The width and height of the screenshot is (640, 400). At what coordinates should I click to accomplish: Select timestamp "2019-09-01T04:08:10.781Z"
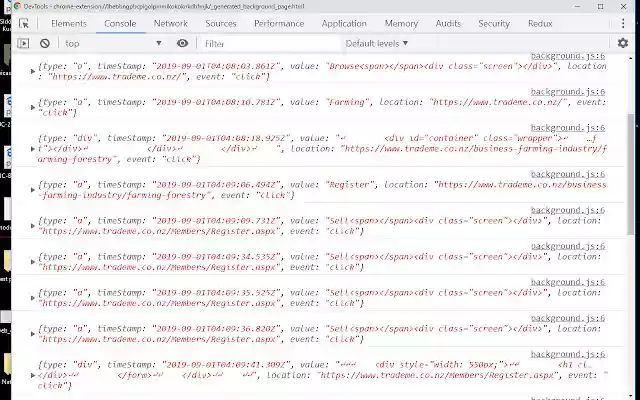coord(217,102)
